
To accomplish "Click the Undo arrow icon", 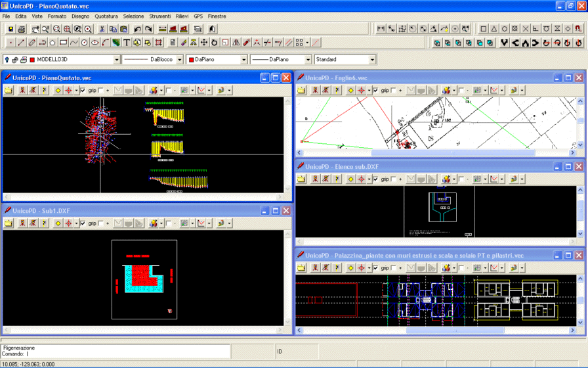I will pos(138,29).
